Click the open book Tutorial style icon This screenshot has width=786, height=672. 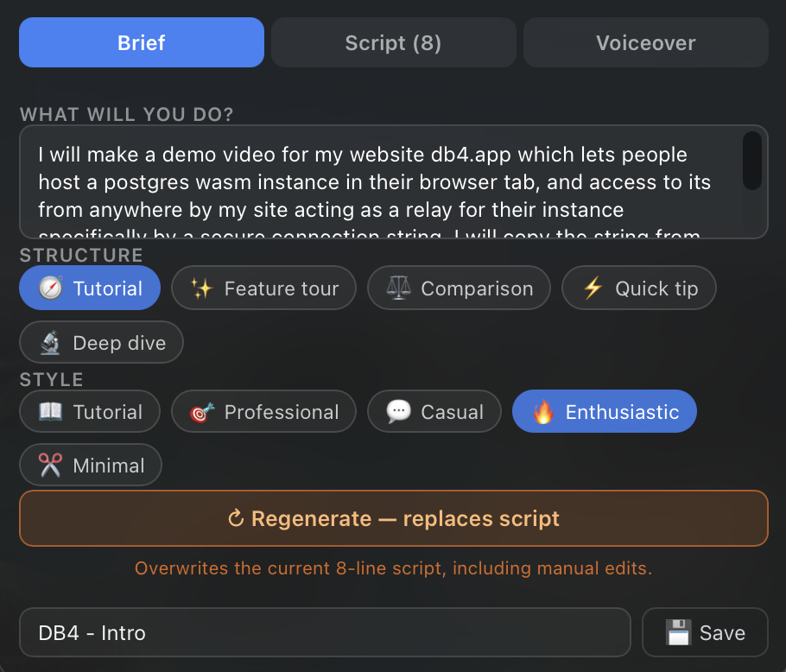pos(51,411)
